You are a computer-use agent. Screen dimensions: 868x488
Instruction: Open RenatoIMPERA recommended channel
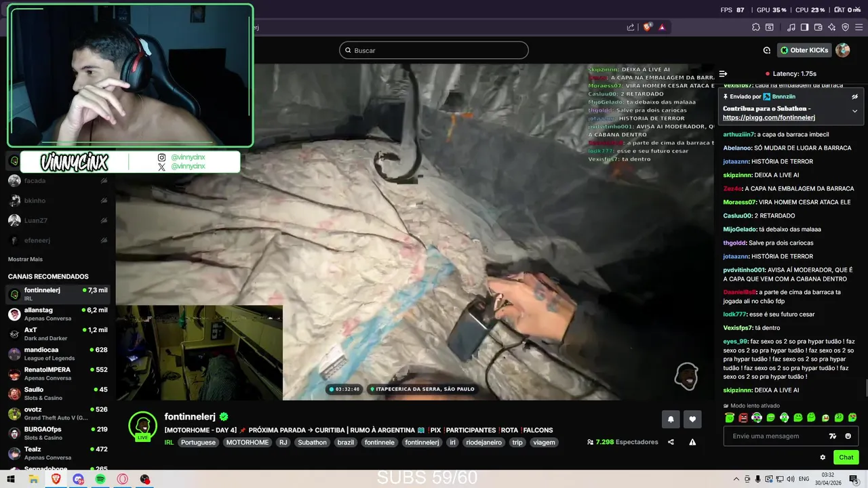(x=58, y=373)
